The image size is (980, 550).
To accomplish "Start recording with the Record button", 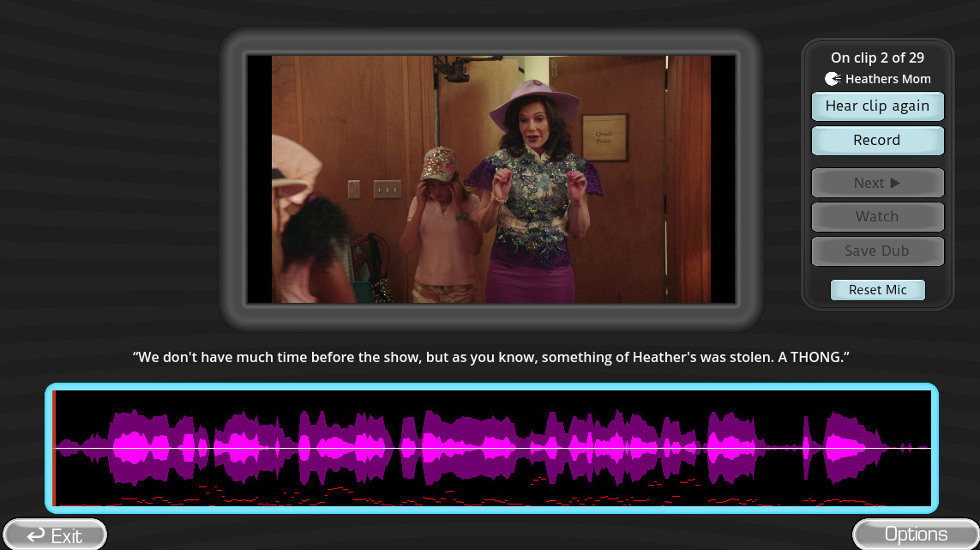I will coord(877,140).
